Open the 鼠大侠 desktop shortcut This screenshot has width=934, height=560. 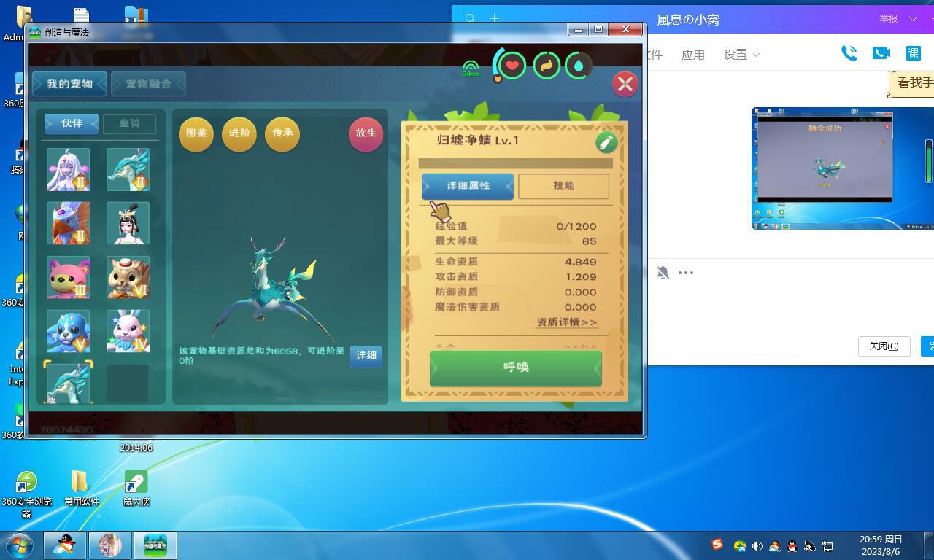[136, 489]
